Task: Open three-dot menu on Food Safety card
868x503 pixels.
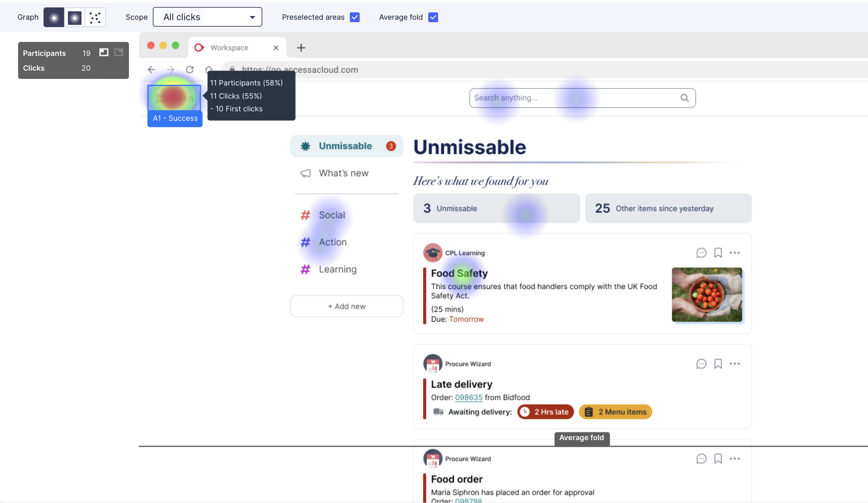Action: click(735, 253)
